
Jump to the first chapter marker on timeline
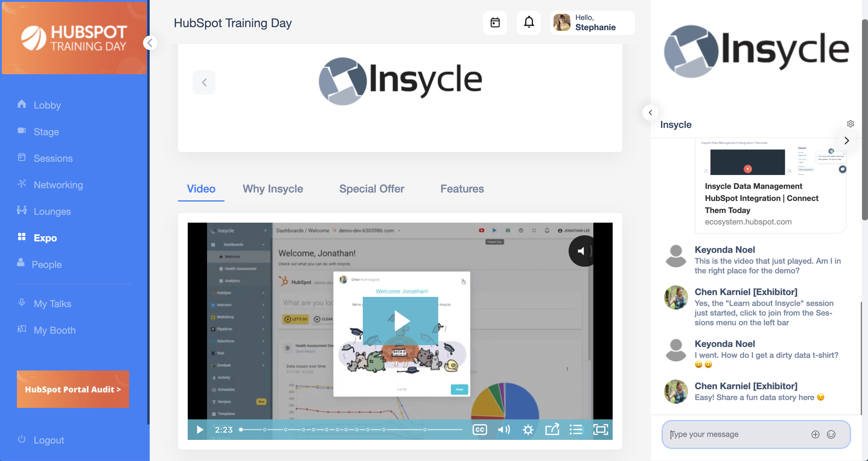[x=265, y=429]
